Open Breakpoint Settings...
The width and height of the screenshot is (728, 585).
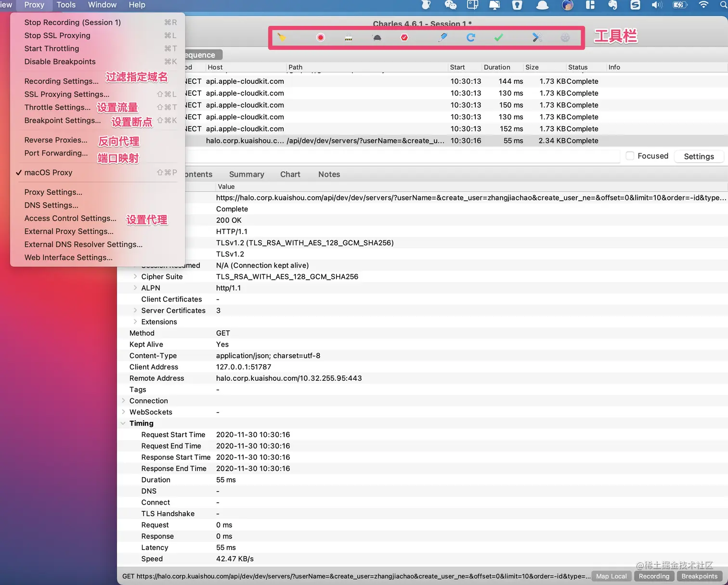pos(98,120)
